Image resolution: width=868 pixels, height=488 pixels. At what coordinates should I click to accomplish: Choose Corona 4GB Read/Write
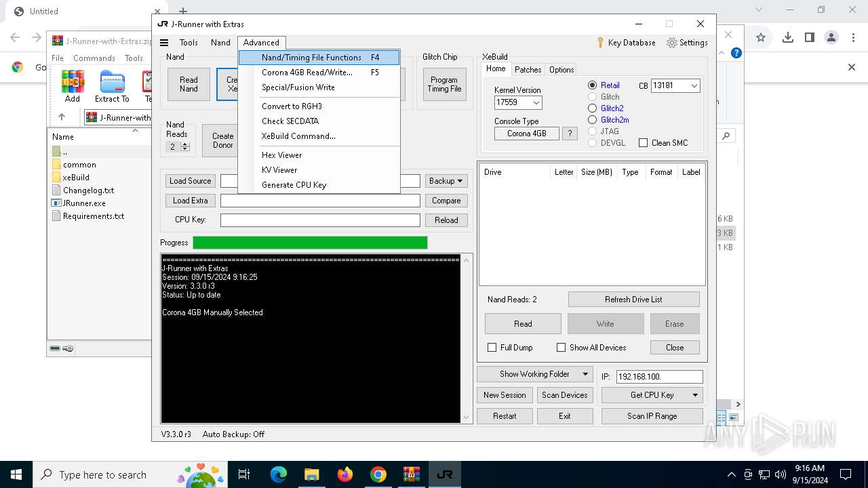point(319,73)
